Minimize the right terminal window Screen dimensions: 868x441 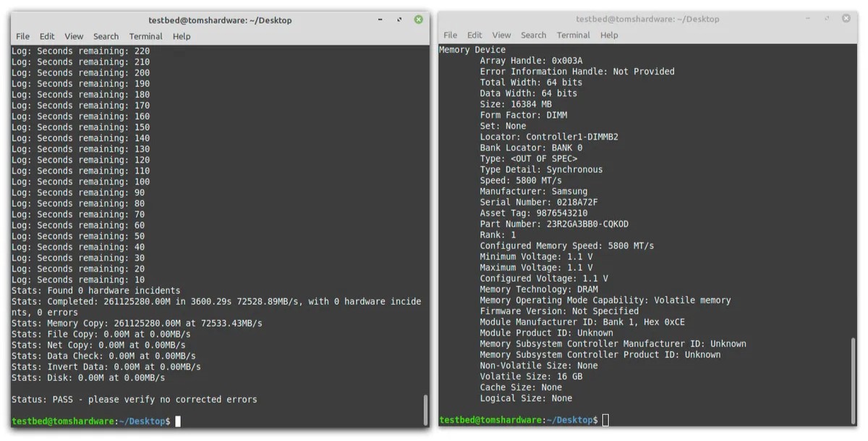[x=808, y=18]
